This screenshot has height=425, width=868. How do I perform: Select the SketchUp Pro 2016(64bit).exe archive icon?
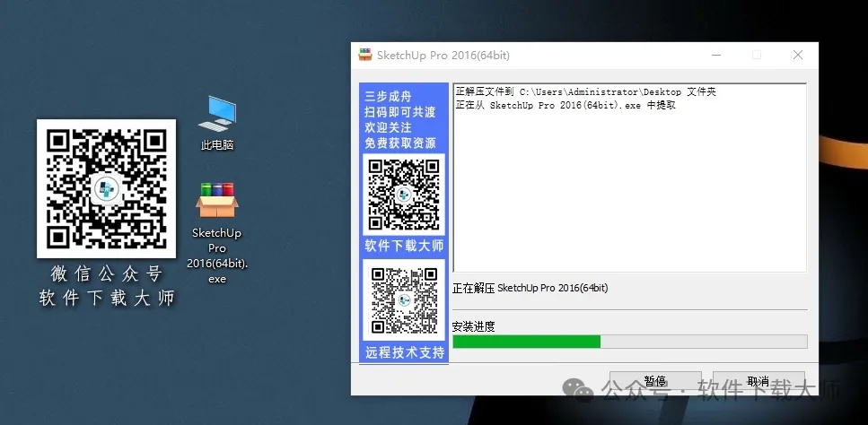(x=217, y=200)
